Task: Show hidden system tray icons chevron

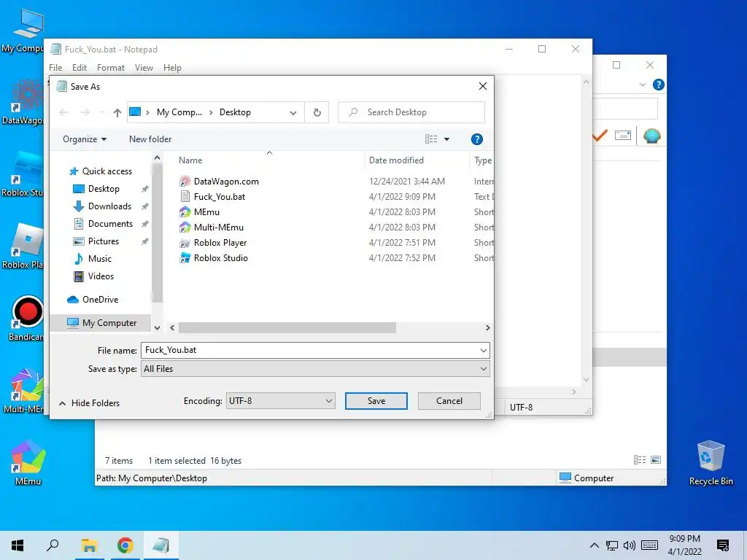Action: tap(594, 545)
